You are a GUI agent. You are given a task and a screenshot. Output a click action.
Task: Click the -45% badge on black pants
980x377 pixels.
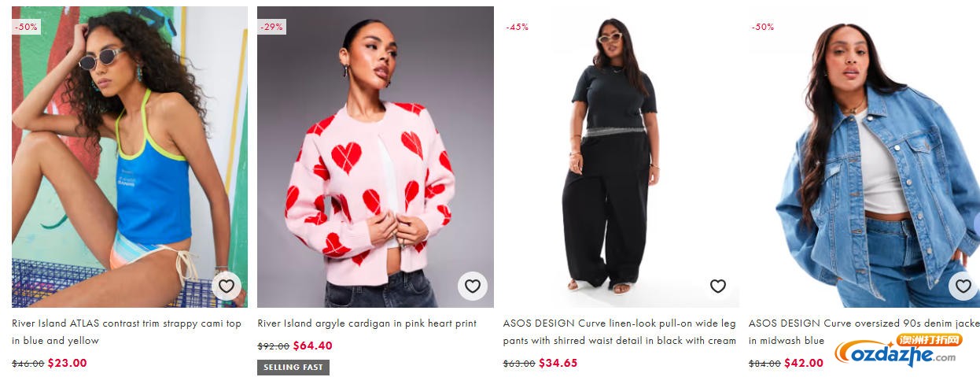click(517, 27)
